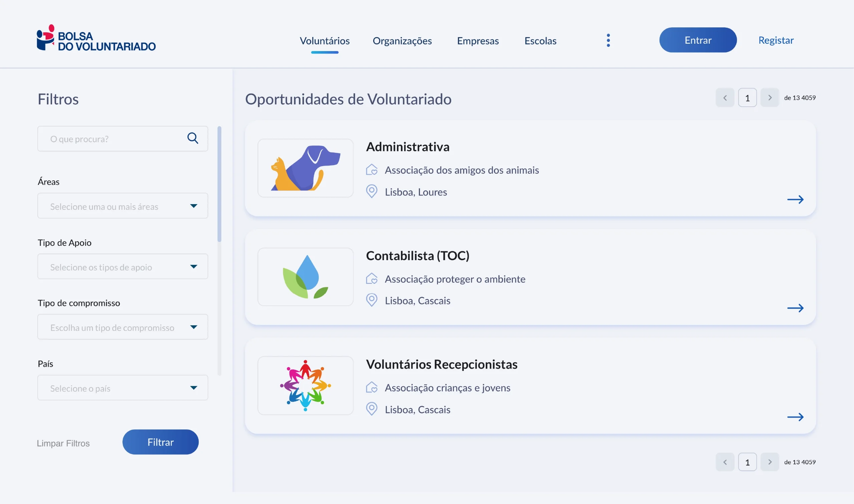Screen dimensions: 854x504
Task: Click Lisboa, Loures location text
Action: [416, 192]
